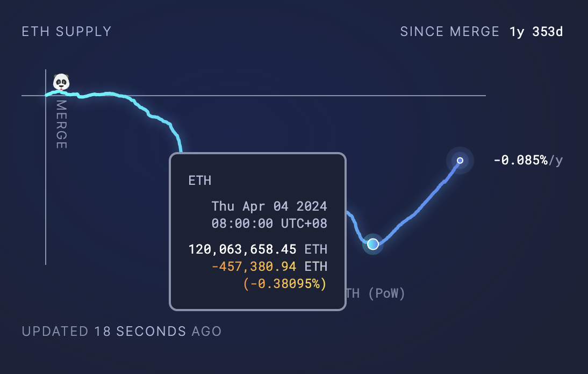Click the ETH SUPPLY title
This screenshot has height=374, width=588.
[x=67, y=32]
